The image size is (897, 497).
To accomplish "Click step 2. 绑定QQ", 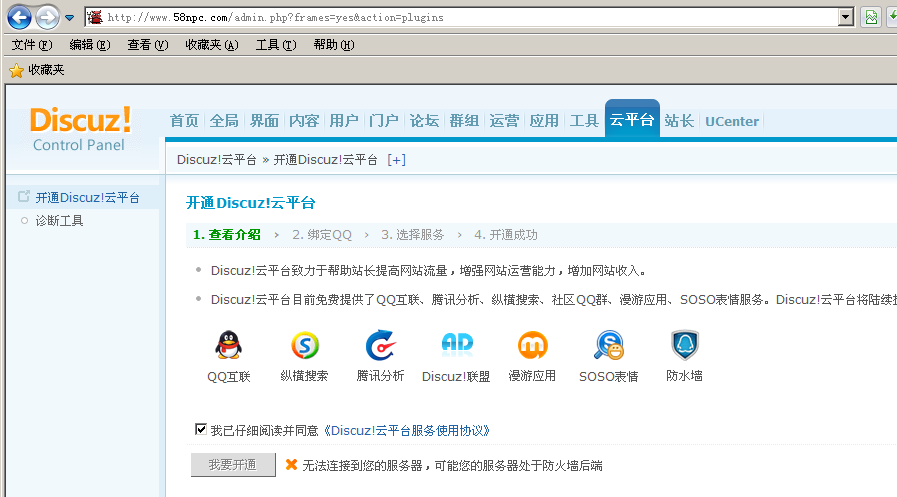I will [322, 235].
